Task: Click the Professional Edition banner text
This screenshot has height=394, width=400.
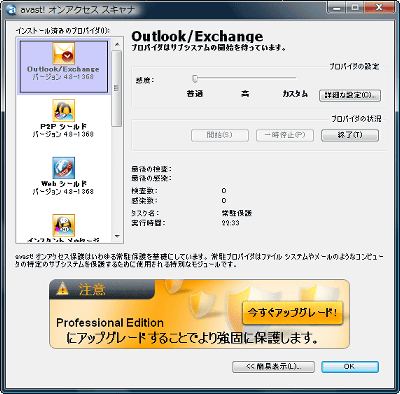Action: [110, 323]
